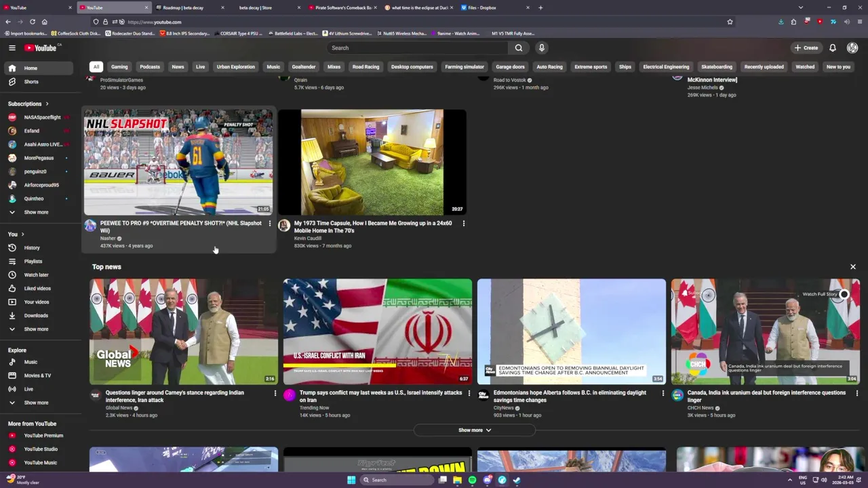Open Kevin Caudill channel link
The width and height of the screenshot is (868, 488).
[307, 239]
